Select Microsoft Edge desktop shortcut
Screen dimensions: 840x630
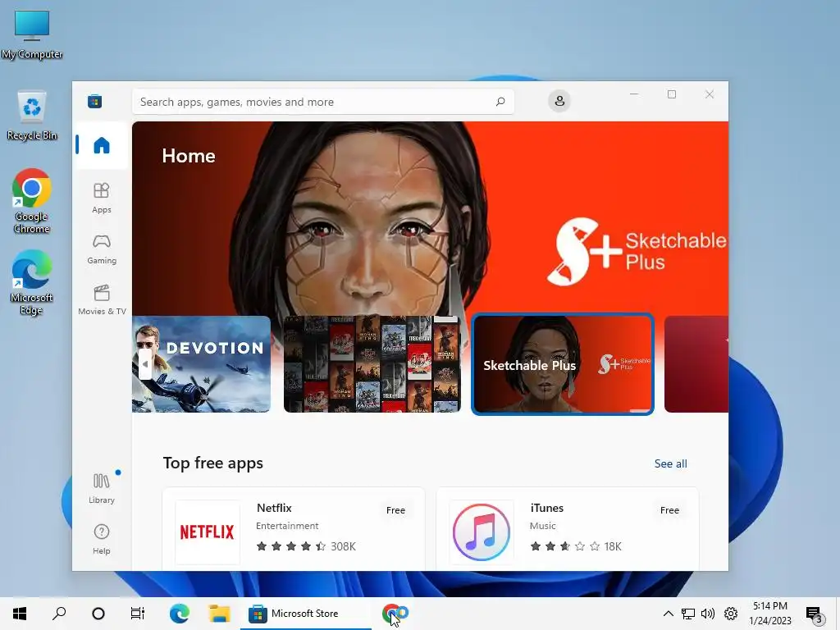(x=32, y=283)
